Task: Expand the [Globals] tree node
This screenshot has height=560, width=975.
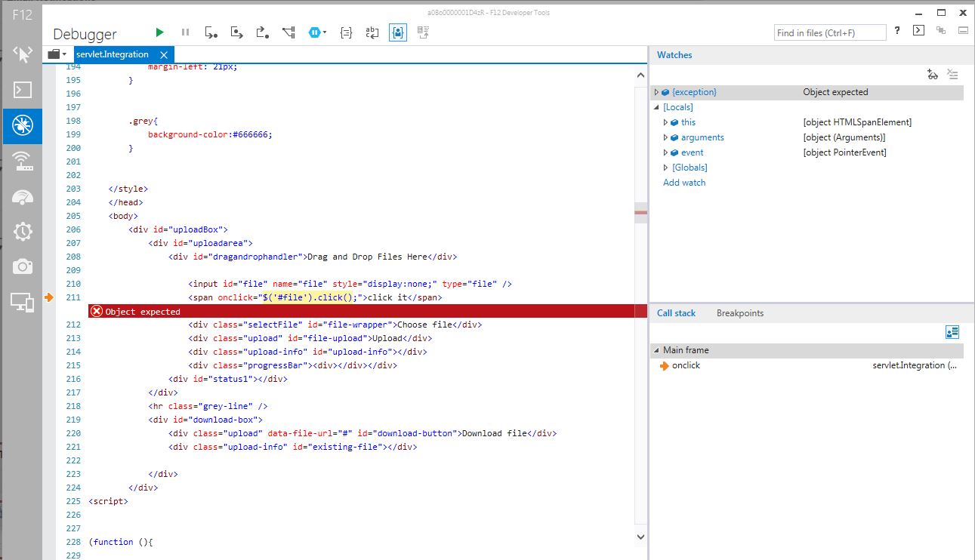Action: tap(665, 168)
